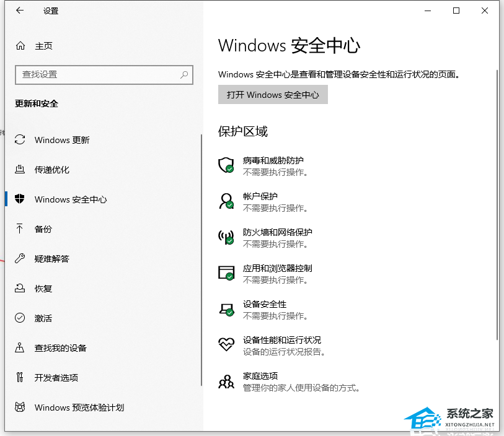Screen dimensions: 504x436
Task: Go back using the arrow button
Action: (x=19, y=11)
